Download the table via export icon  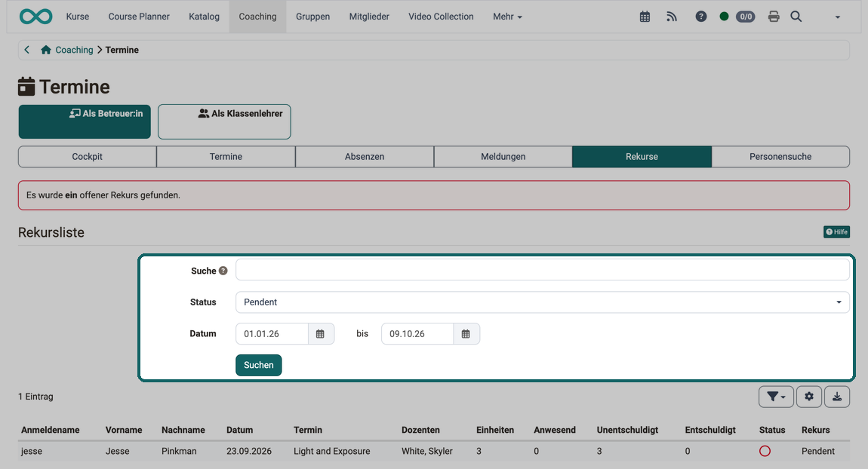click(837, 397)
